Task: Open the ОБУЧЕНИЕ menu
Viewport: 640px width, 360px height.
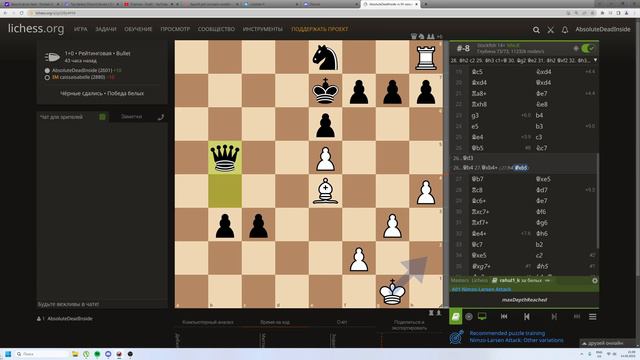Action: click(138, 29)
